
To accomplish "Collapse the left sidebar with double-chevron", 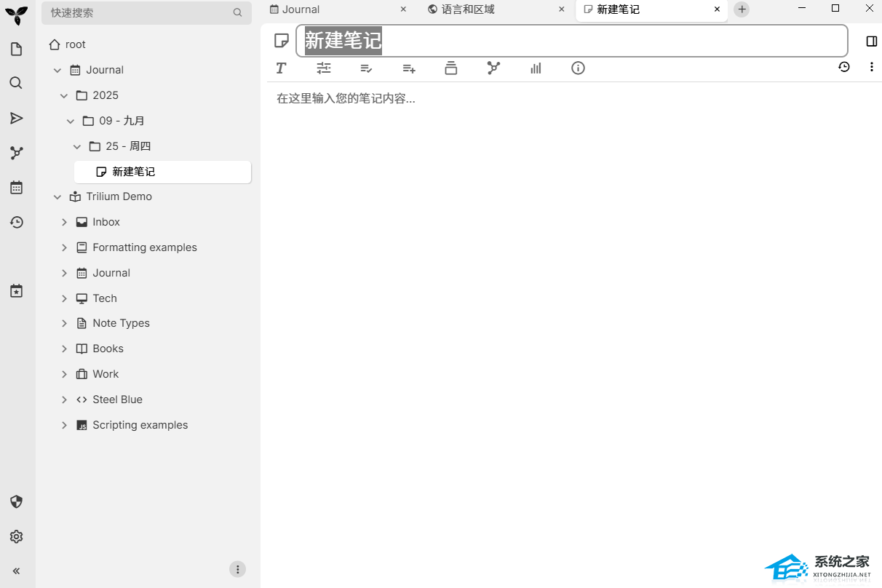I will [x=16, y=571].
